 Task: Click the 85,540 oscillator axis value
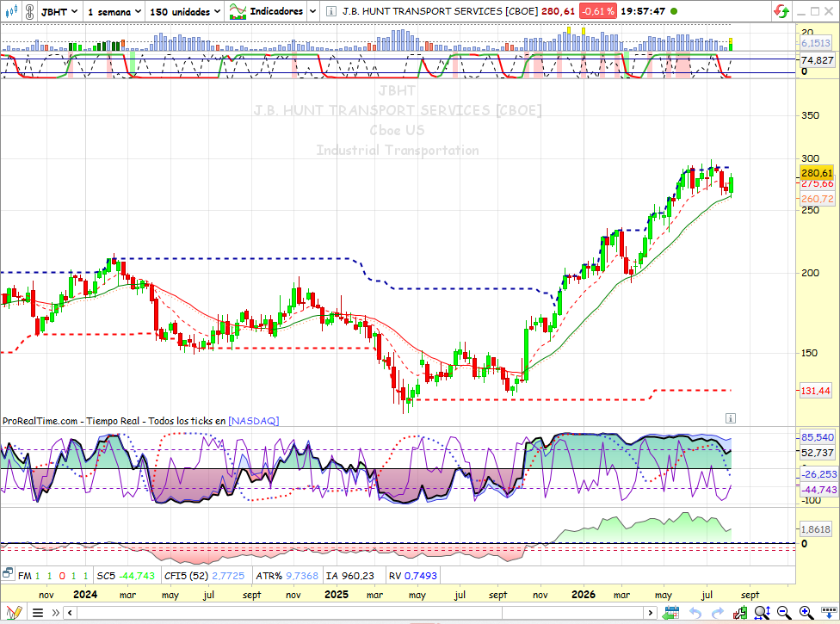[x=817, y=437]
